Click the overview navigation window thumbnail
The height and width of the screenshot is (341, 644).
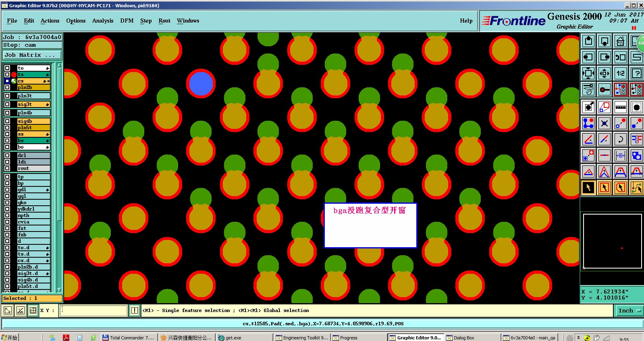coord(612,241)
